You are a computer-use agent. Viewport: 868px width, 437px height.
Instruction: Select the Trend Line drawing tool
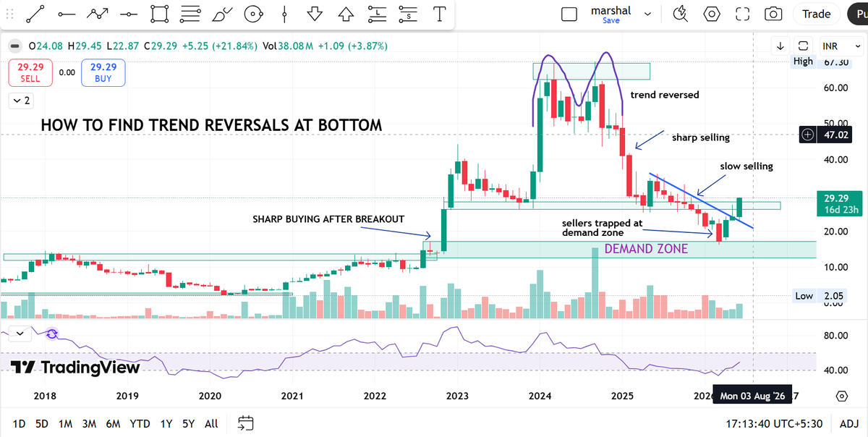tap(34, 14)
